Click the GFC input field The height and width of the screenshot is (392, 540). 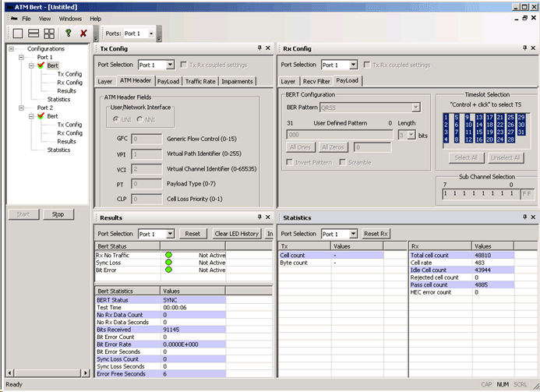(x=146, y=139)
